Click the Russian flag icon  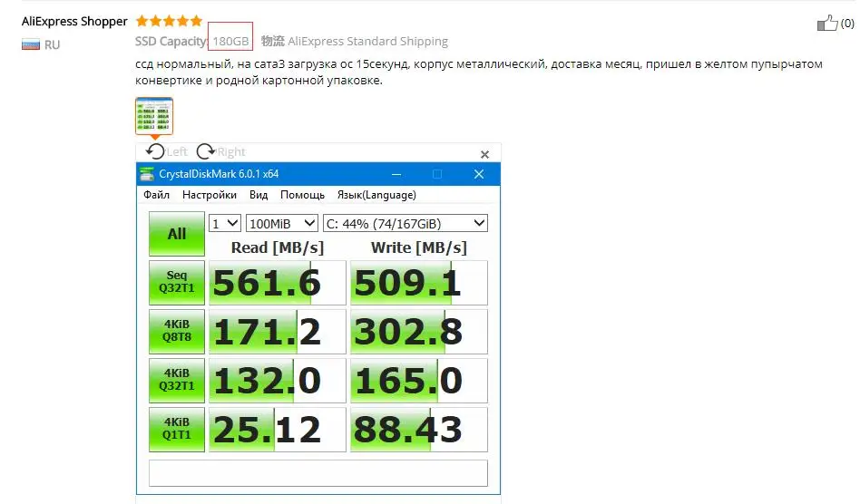click(31, 44)
